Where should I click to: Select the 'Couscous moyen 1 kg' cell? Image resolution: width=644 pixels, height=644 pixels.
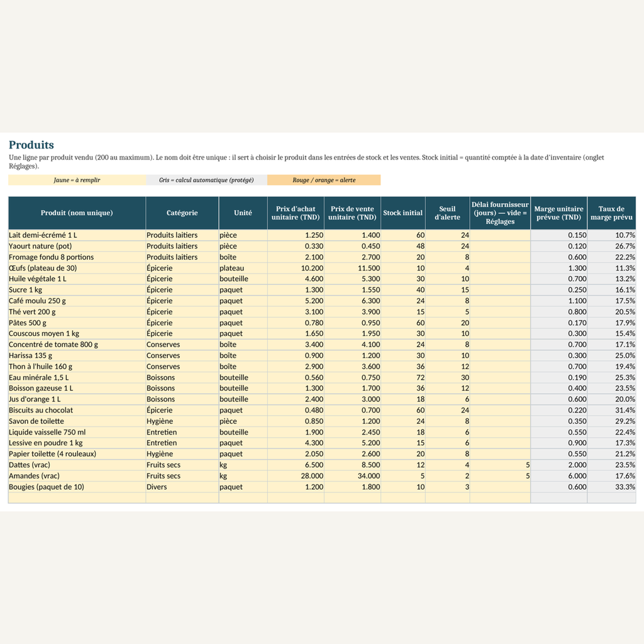tap(77, 333)
